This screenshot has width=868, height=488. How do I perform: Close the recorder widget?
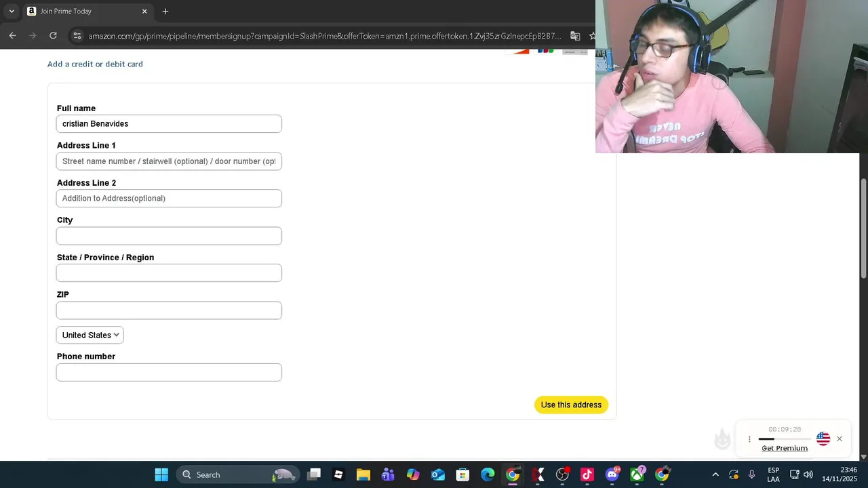point(840,439)
